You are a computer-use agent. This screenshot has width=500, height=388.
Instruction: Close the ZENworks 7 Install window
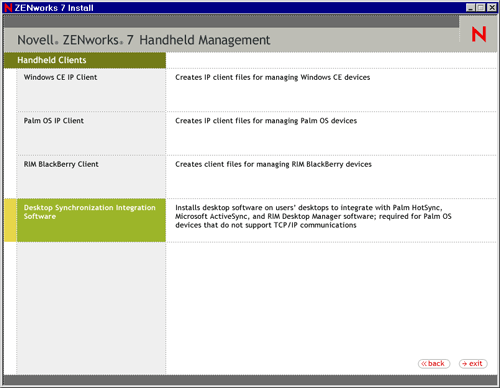pos(492,7)
